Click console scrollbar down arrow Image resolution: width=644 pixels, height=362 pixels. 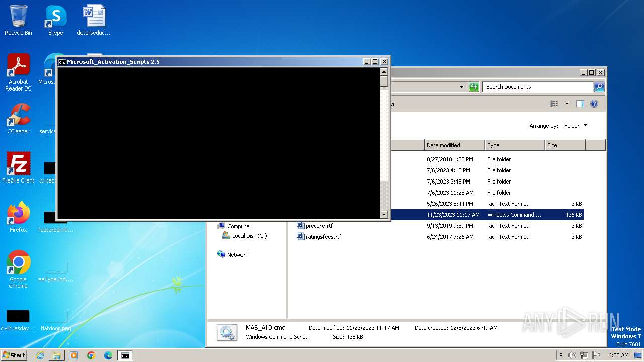384,215
